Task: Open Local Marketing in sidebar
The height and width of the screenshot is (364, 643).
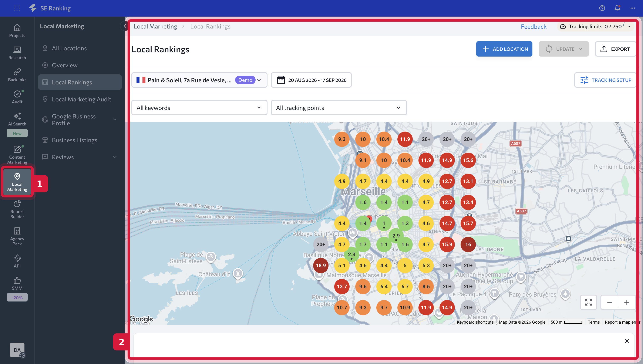Action: 17,182
